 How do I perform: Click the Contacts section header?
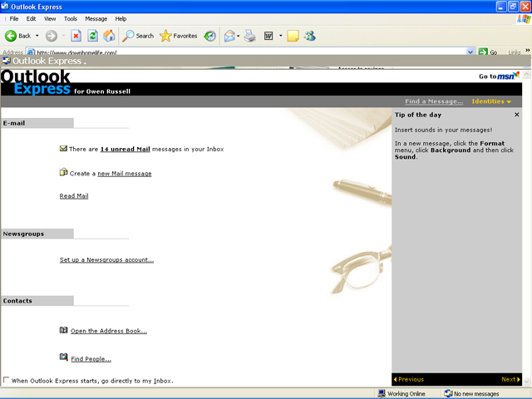(37, 301)
